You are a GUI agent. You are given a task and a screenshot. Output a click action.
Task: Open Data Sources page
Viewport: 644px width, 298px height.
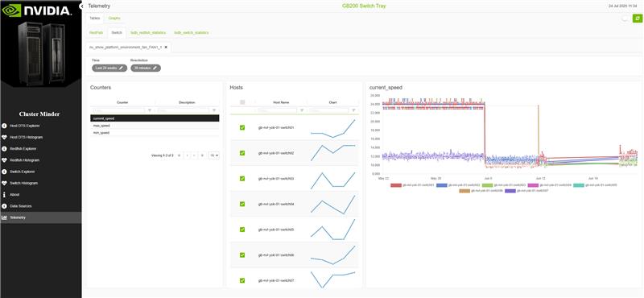(21, 206)
